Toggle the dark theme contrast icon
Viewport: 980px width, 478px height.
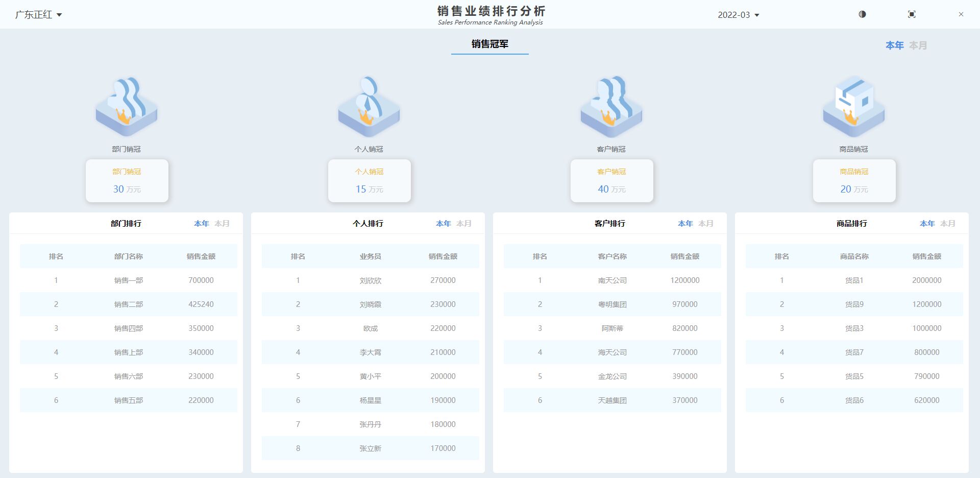pos(862,14)
